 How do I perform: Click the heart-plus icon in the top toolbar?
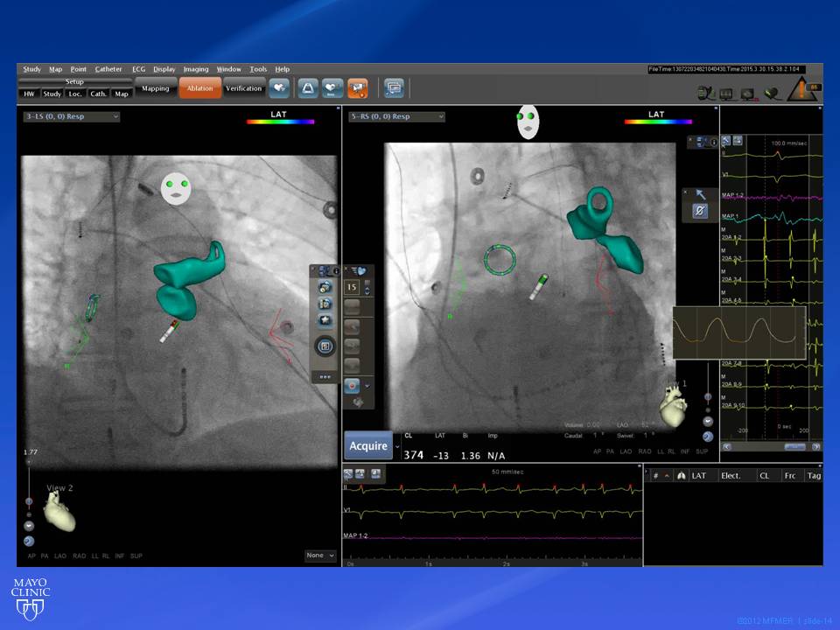(279, 87)
